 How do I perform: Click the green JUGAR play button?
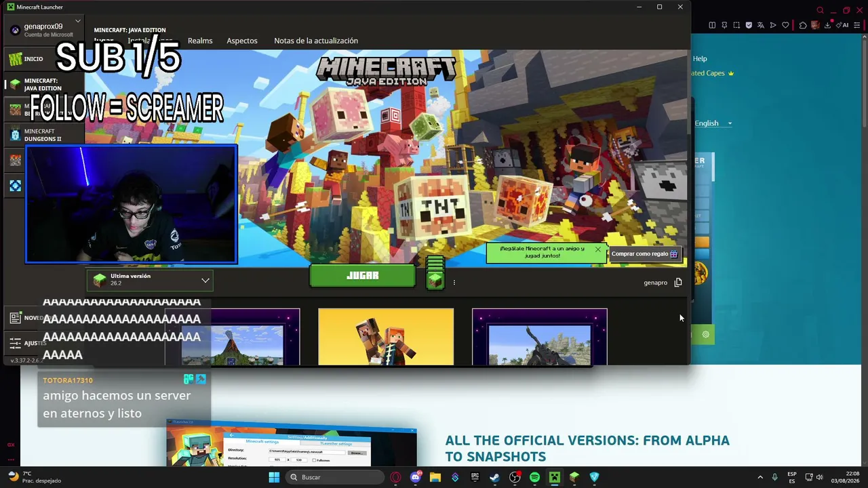pyautogui.click(x=362, y=276)
